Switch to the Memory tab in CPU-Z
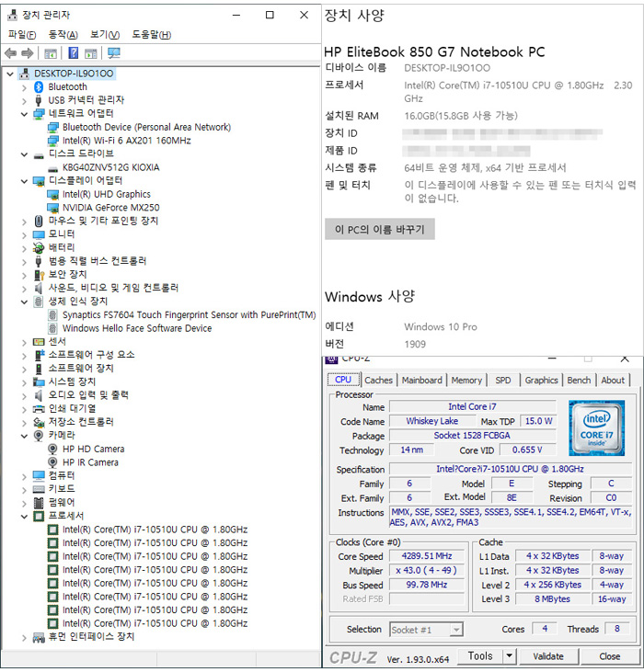 466,381
